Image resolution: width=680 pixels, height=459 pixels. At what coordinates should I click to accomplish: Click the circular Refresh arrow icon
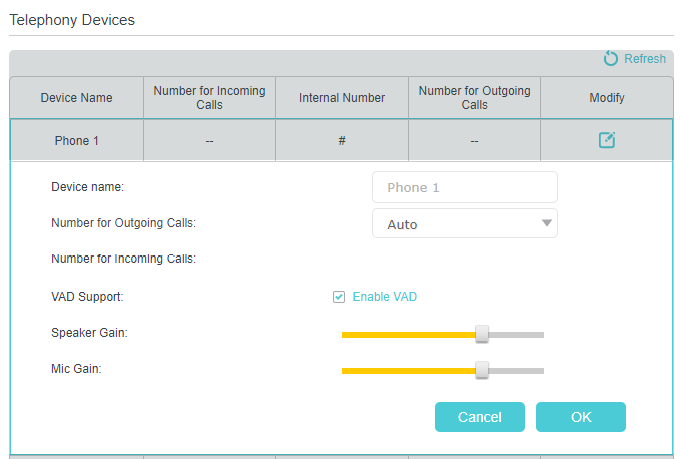coord(611,59)
